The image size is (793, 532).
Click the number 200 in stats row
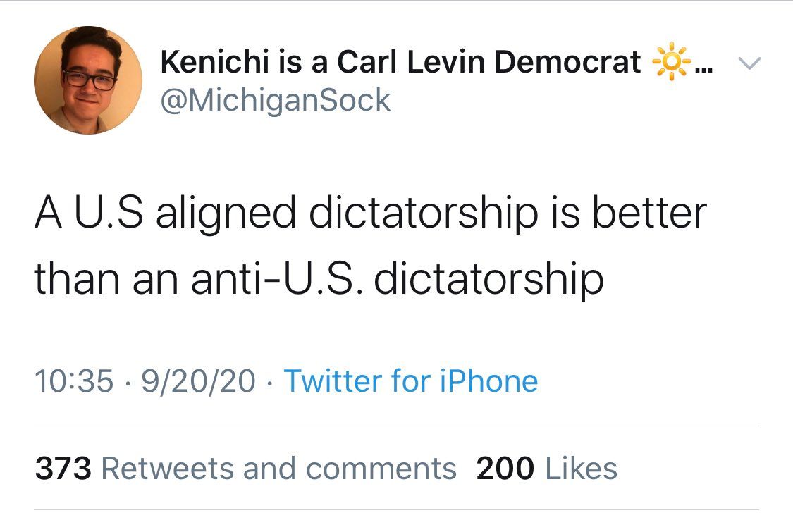(x=505, y=469)
